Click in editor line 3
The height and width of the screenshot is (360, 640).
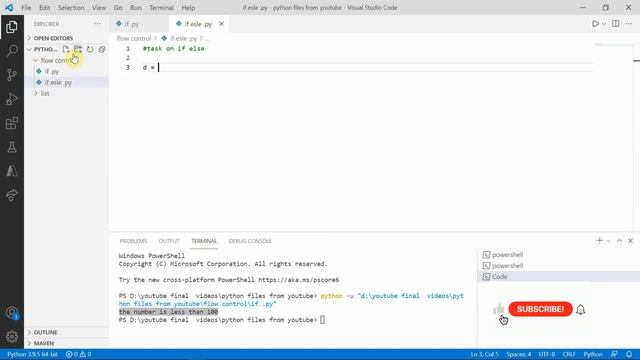click(367, 67)
